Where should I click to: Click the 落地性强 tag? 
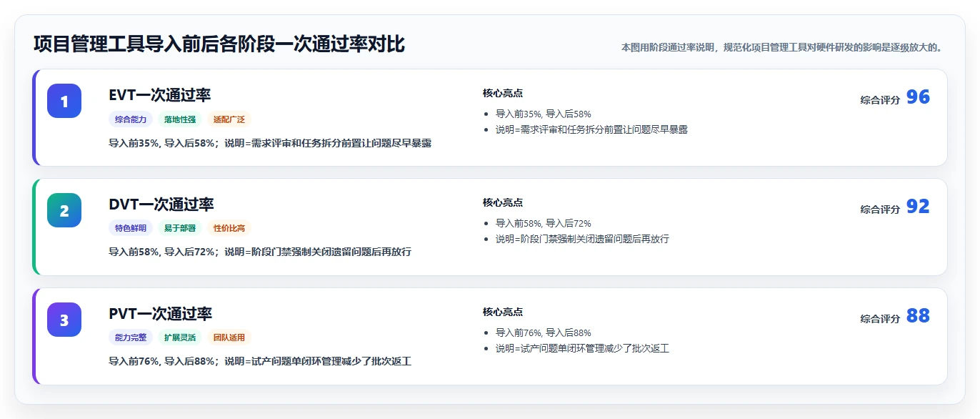[180, 119]
